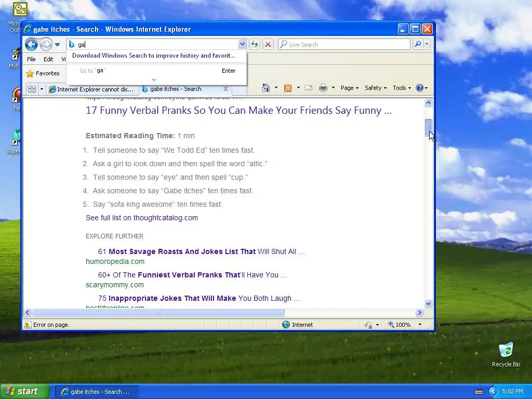The height and width of the screenshot is (399, 532).
Task: Click scarymommy.com site text
Action: coord(115,285)
